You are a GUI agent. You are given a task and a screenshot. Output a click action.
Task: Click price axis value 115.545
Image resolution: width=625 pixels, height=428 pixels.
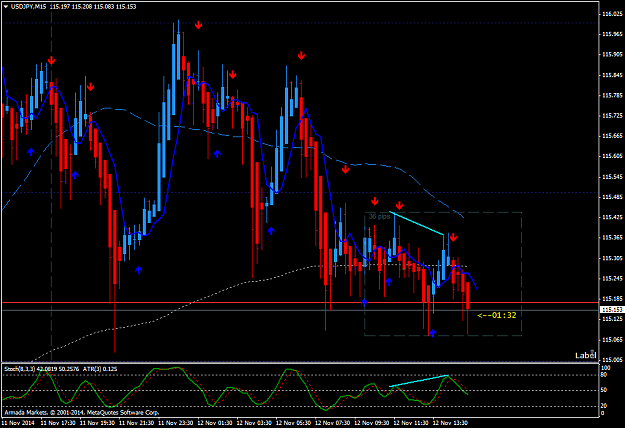pyautogui.click(x=613, y=177)
